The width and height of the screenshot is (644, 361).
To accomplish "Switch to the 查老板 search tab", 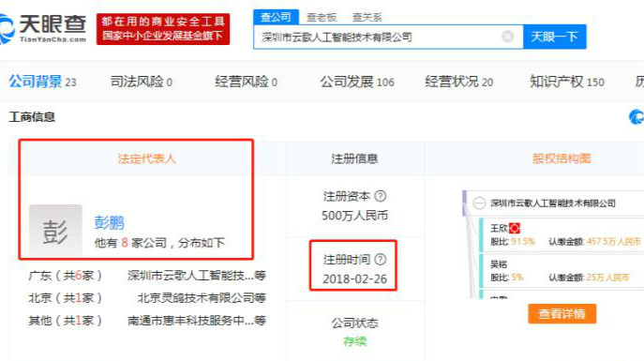I will 322,17.
